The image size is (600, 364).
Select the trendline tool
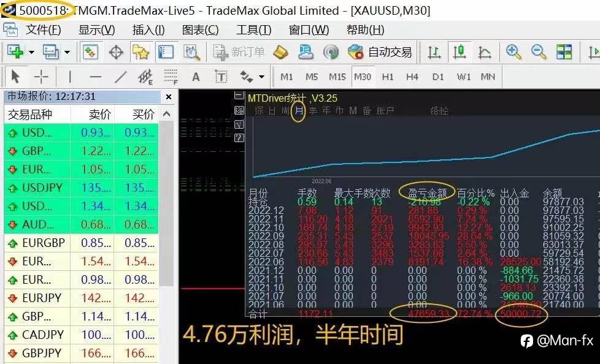pos(120,77)
